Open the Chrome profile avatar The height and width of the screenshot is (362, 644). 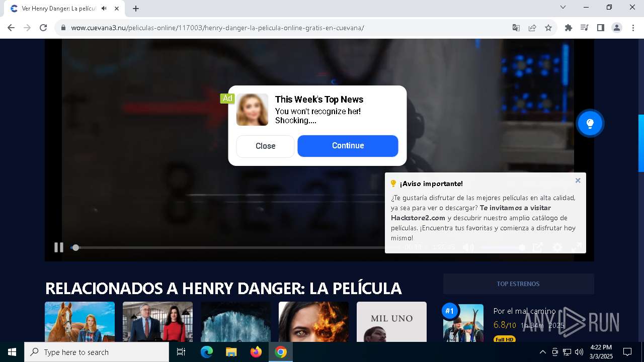(x=617, y=28)
